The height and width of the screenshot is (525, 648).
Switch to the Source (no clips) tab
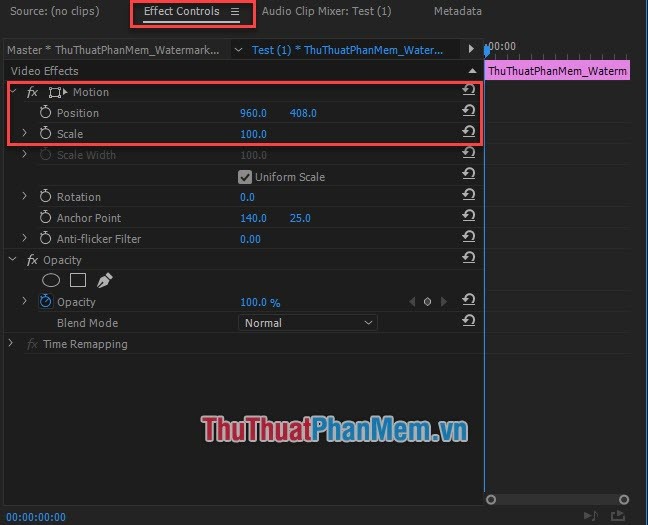55,11
